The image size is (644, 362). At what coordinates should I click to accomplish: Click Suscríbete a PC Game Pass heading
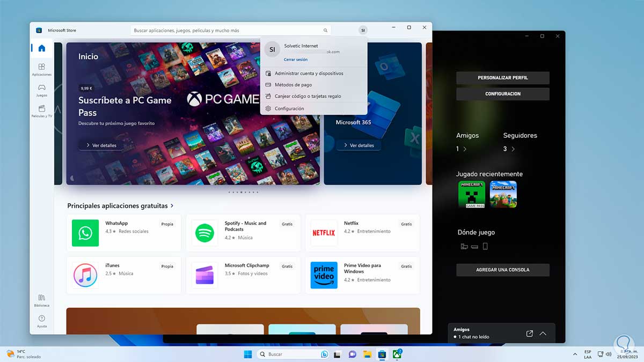pyautogui.click(x=125, y=106)
